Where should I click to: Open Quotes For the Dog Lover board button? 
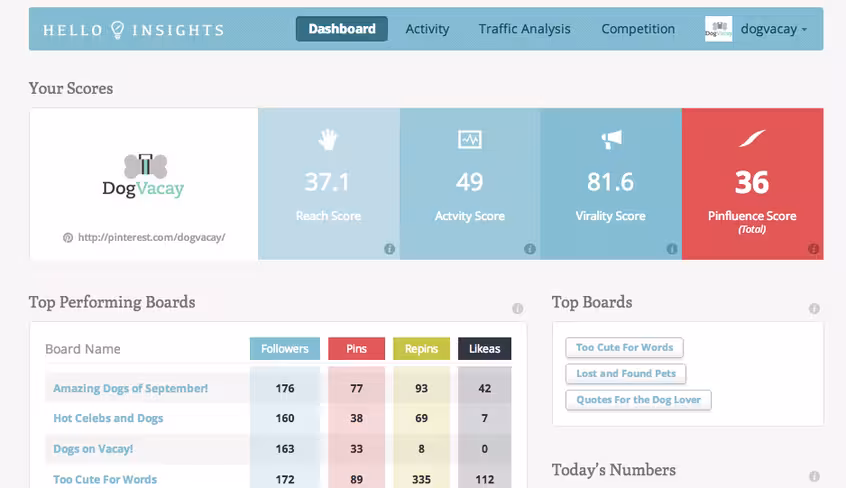638,400
